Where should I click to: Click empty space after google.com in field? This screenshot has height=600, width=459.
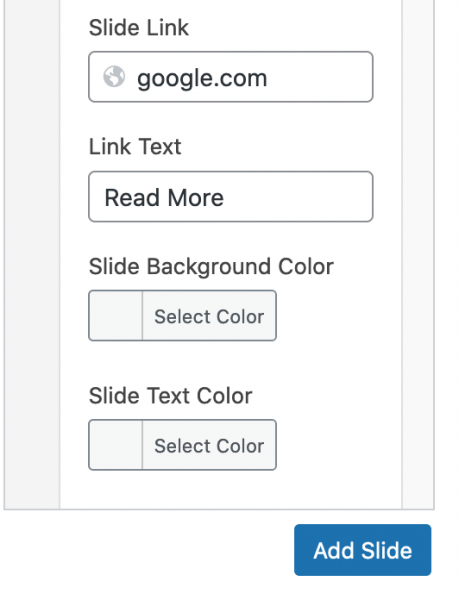pos(317,77)
